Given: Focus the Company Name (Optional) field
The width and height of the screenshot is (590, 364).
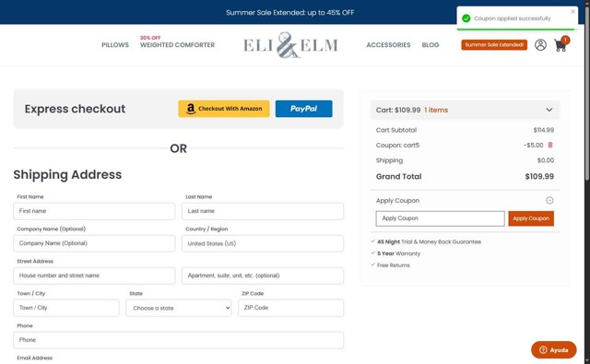Looking at the screenshot, I should tap(94, 243).
